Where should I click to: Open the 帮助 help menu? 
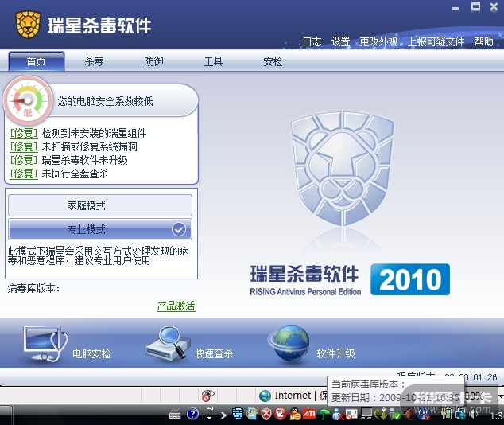tap(483, 41)
